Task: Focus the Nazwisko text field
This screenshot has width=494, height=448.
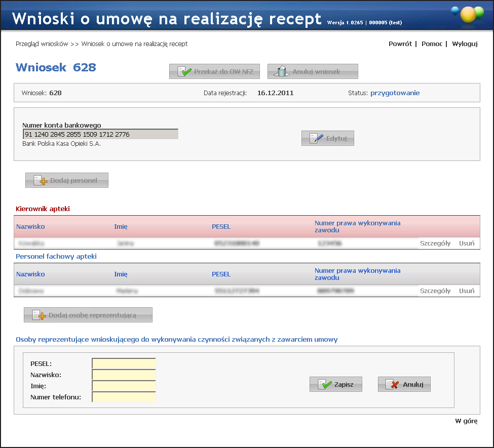Action: coord(124,375)
